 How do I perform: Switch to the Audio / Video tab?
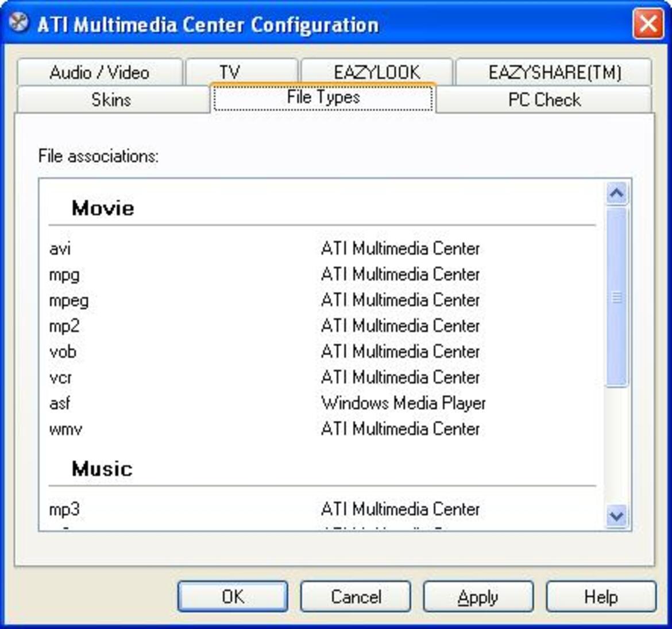[99, 72]
